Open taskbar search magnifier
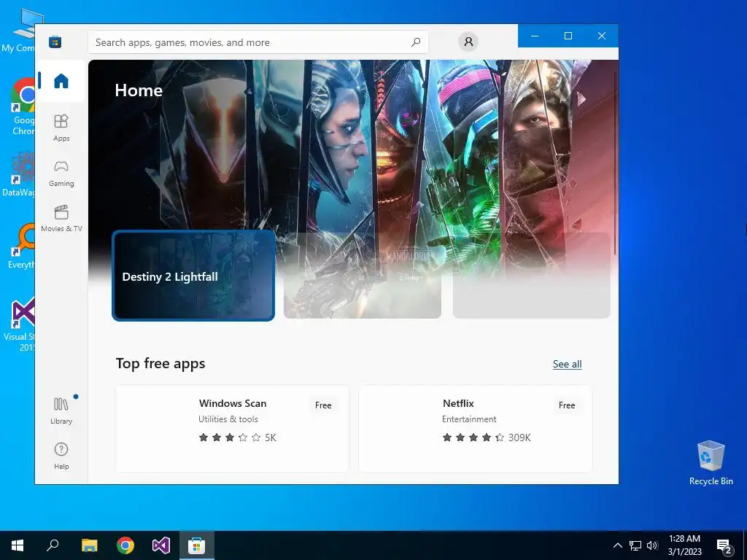 click(53, 545)
